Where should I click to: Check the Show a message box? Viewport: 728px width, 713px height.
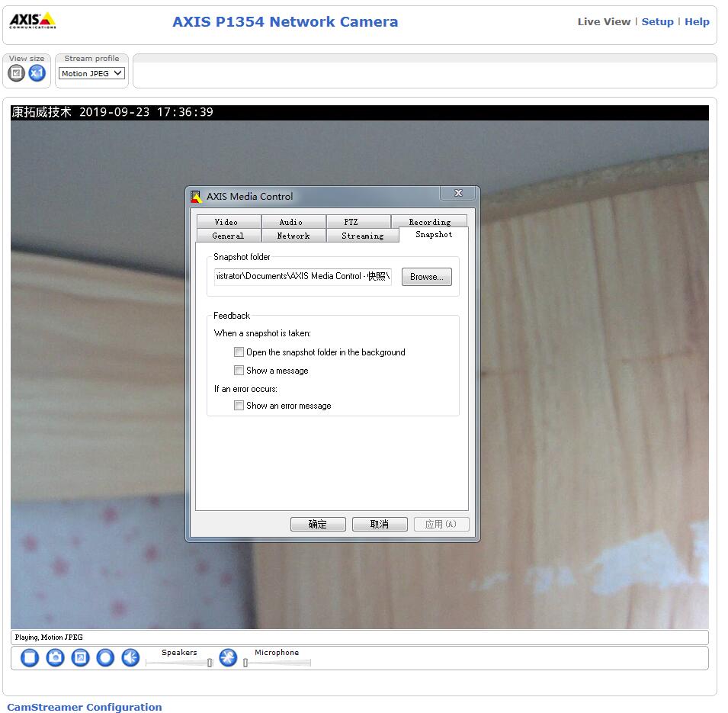pos(239,371)
